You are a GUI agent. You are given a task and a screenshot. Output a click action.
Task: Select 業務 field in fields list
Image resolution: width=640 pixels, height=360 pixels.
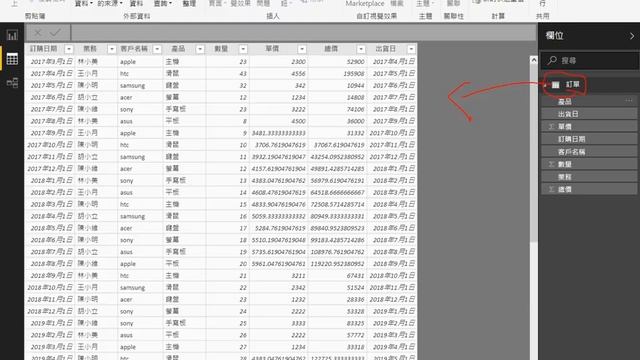tap(589, 177)
